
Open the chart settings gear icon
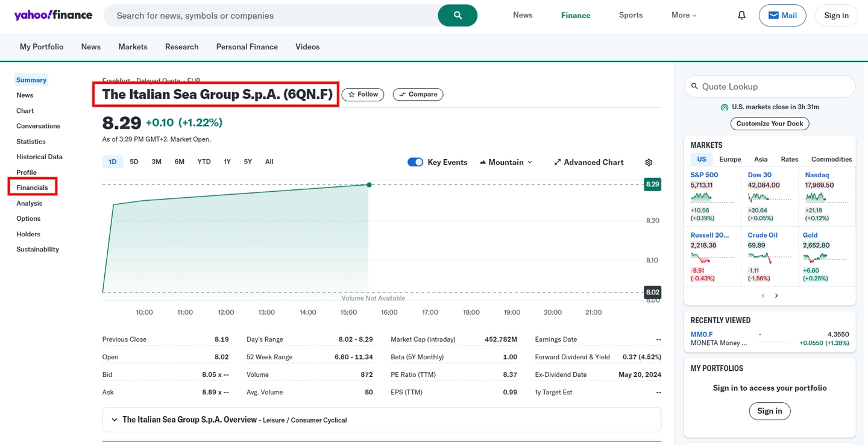coord(648,162)
